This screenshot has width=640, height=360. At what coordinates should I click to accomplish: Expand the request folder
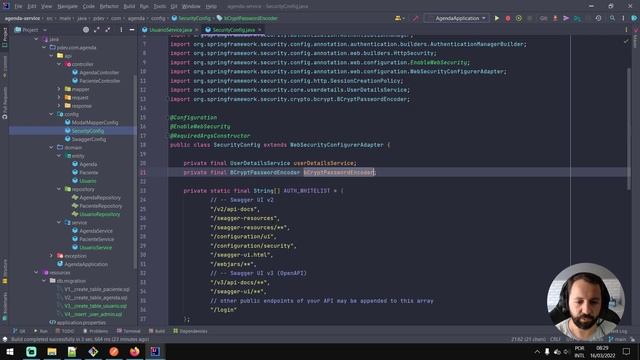[59, 98]
